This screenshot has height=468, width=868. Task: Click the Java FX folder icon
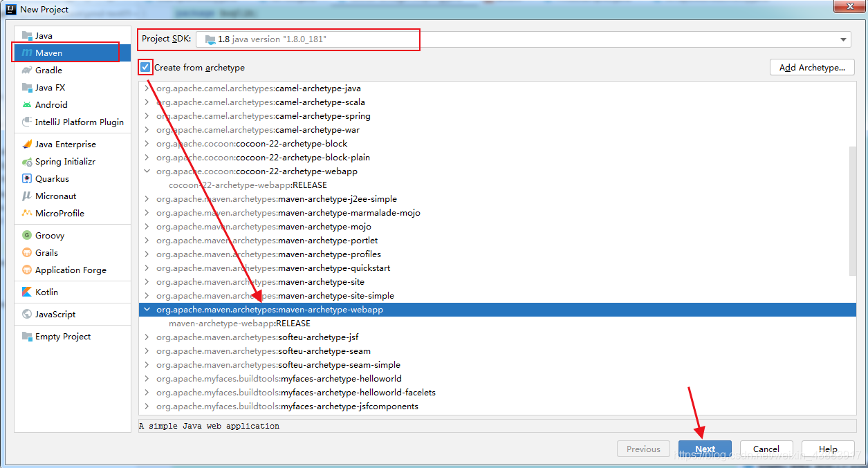tap(27, 87)
